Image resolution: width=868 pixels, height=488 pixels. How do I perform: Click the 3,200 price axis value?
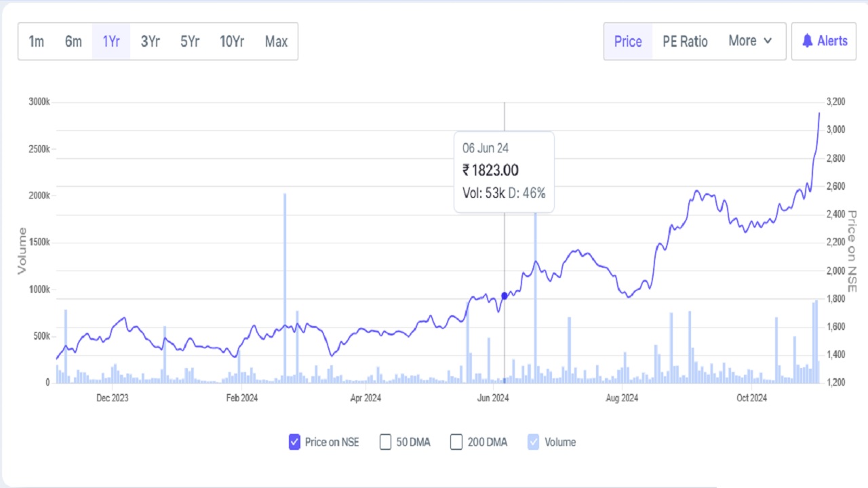point(835,102)
